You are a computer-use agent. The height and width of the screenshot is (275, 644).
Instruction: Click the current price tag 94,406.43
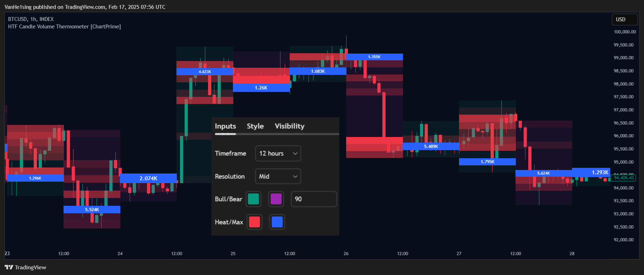click(624, 178)
